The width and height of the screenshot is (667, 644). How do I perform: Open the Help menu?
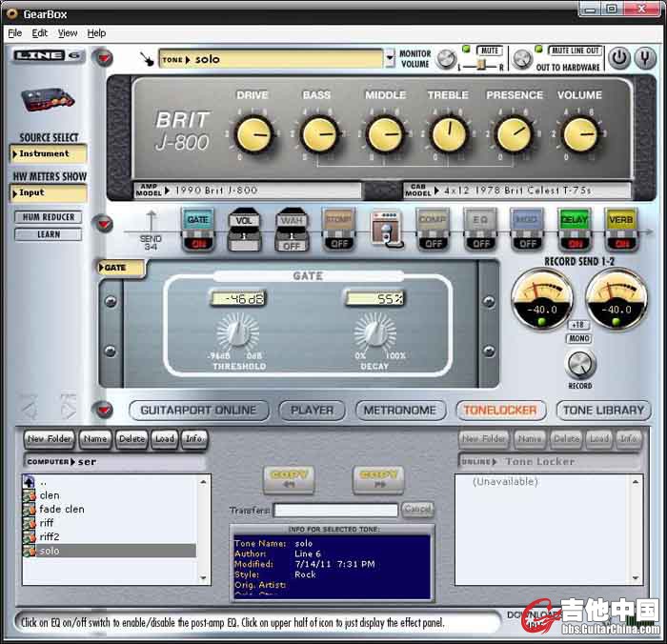coord(96,33)
